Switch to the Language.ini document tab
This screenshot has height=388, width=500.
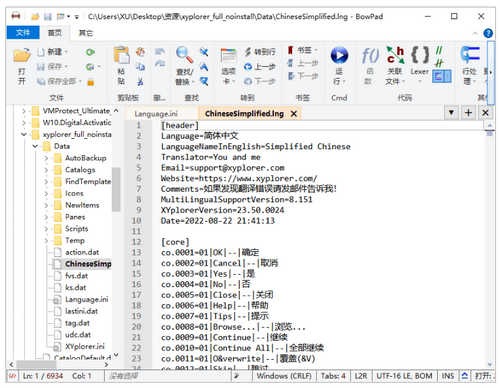[x=156, y=114]
